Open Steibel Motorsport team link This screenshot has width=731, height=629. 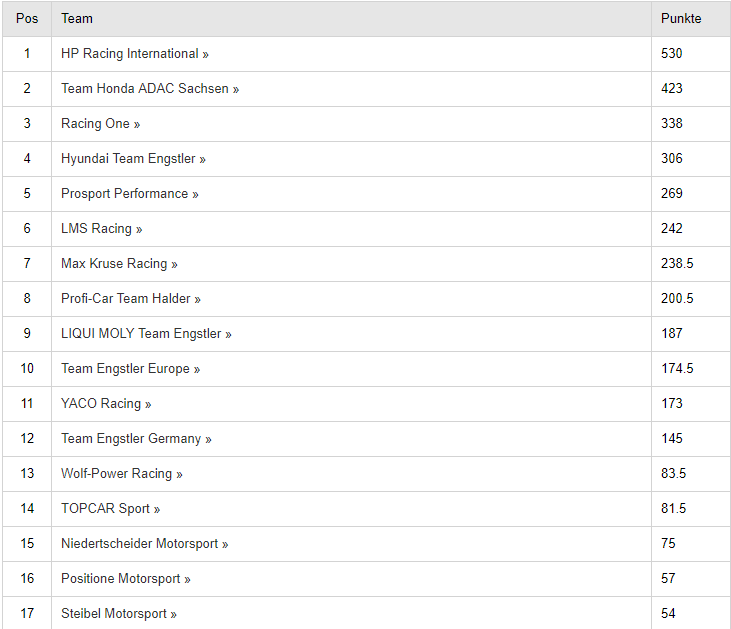118,614
